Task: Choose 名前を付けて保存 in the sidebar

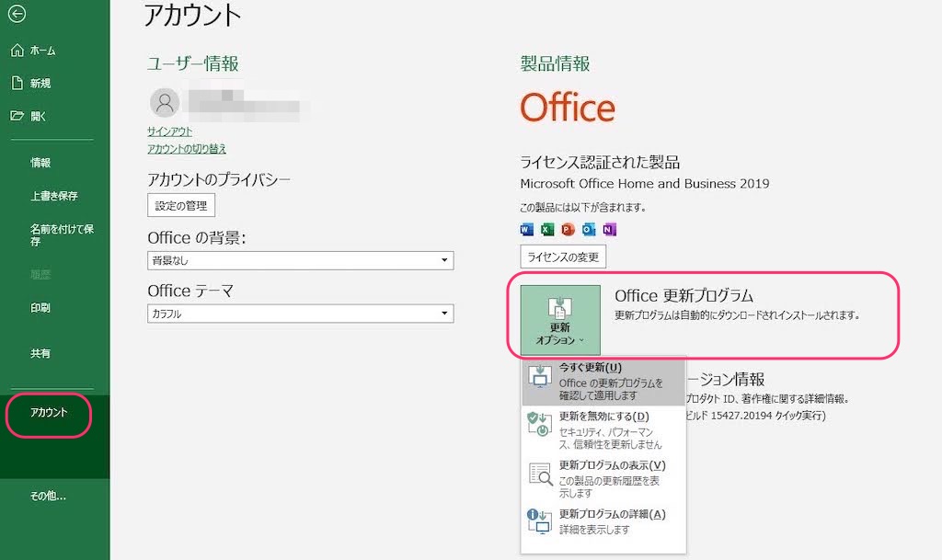Action: pos(62,234)
